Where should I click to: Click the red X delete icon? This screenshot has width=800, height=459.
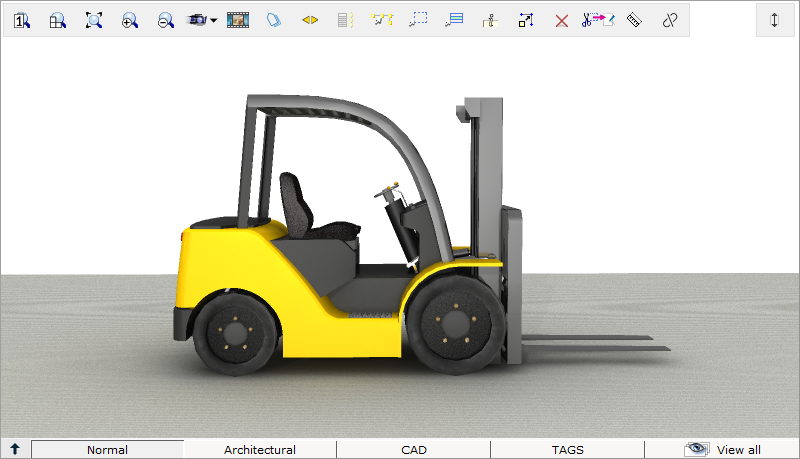[x=562, y=21]
